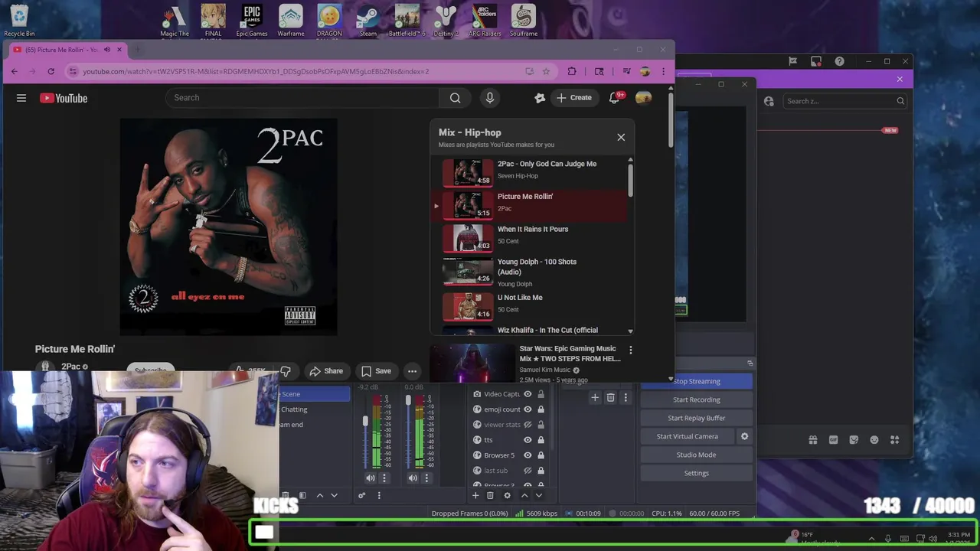Open Chrome three-dot menu
Image resolution: width=980 pixels, height=551 pixels.
click(663, 71)
